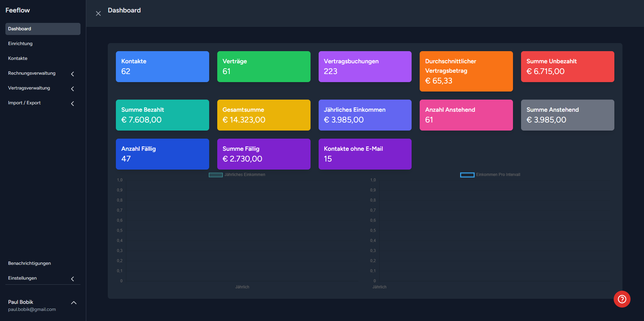
Task: Expand the Import / Export chevron
Action: (72, 104)
